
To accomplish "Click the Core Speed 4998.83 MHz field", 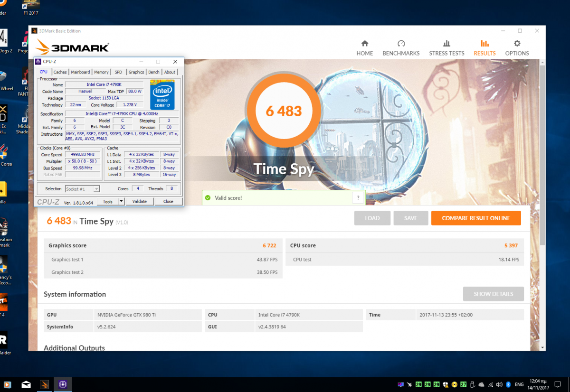I will point(82,155).
